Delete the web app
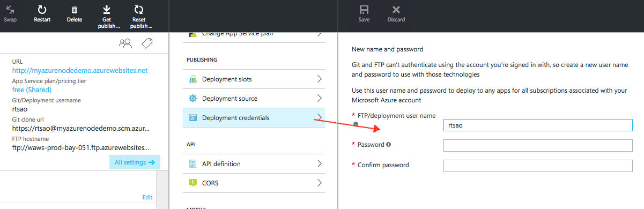 point(75,10)
